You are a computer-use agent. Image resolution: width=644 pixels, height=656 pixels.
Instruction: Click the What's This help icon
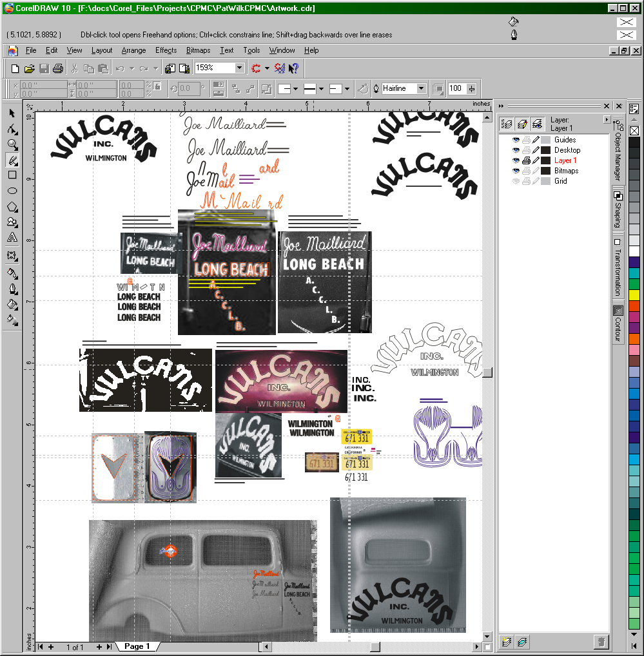click(x=294, y=68)
